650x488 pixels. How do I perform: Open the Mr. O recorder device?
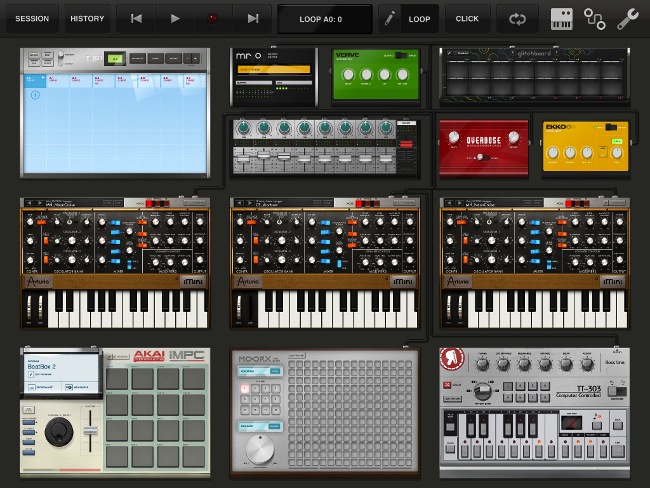point(274,77)
